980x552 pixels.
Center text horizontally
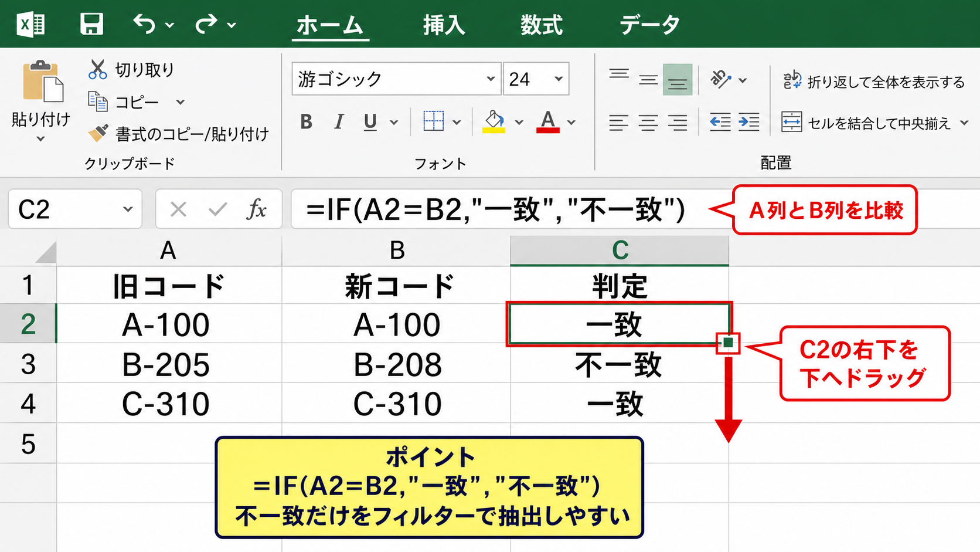coord(648,123)
